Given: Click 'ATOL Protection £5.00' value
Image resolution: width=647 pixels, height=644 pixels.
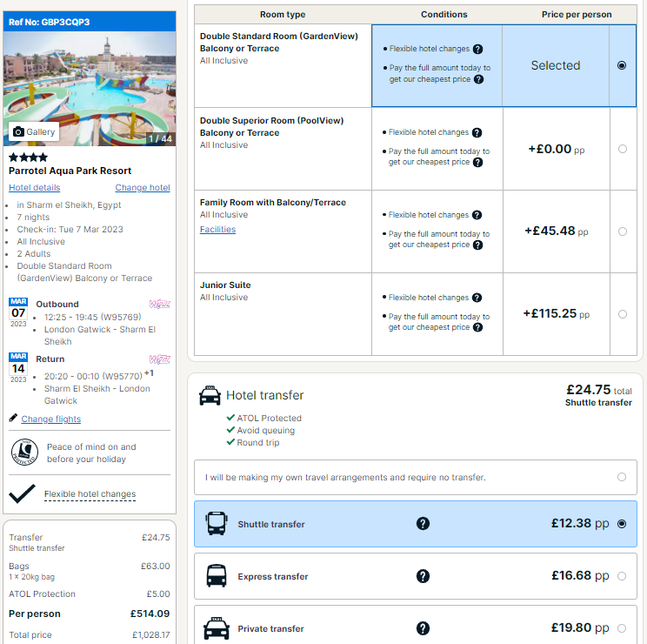Looking at the screenshot, I should [x=158, y=594].
